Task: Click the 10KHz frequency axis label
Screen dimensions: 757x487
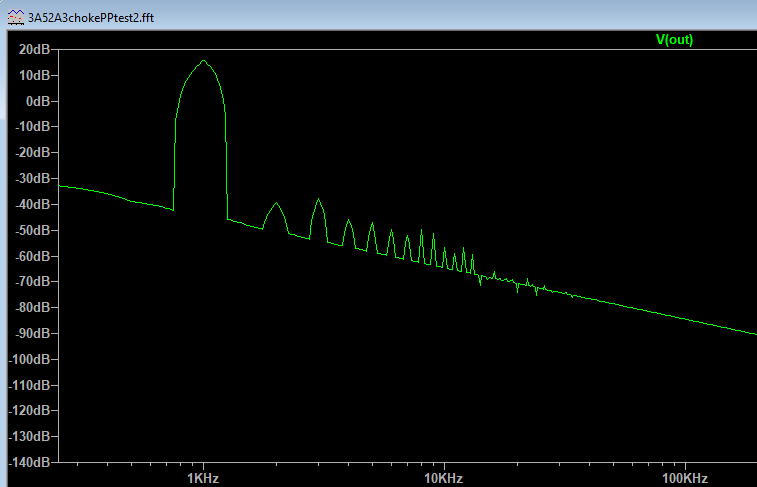Action: pyautogui.click(x=444, y=478)
